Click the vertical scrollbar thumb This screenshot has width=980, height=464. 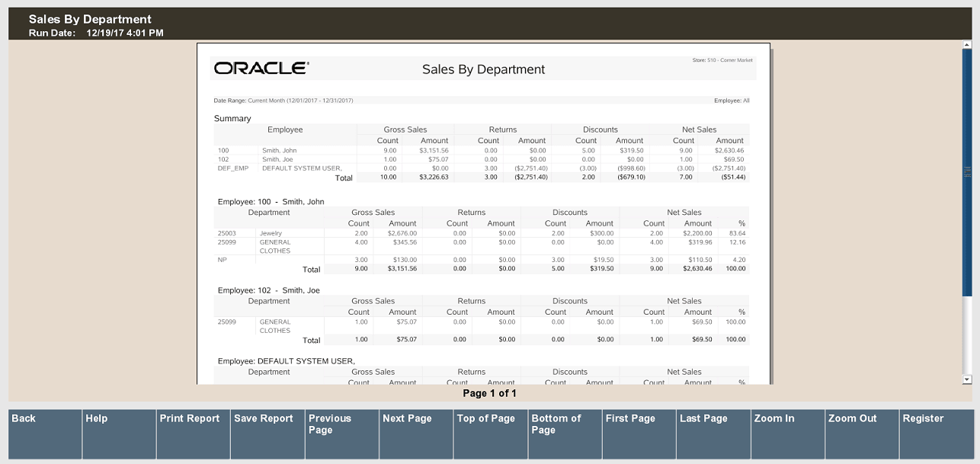click(x=967, y=174)
